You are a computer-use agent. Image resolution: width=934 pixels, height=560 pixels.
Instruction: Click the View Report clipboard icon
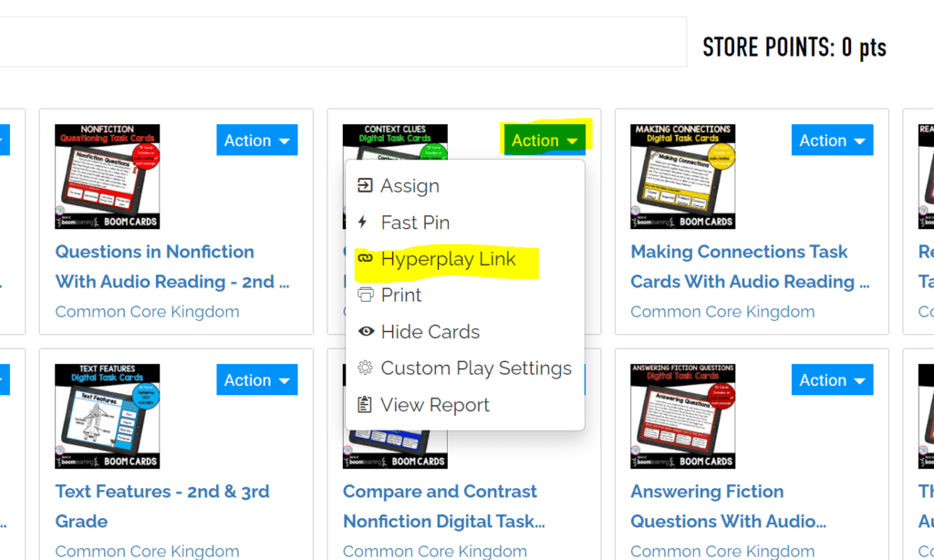(364, 405)
